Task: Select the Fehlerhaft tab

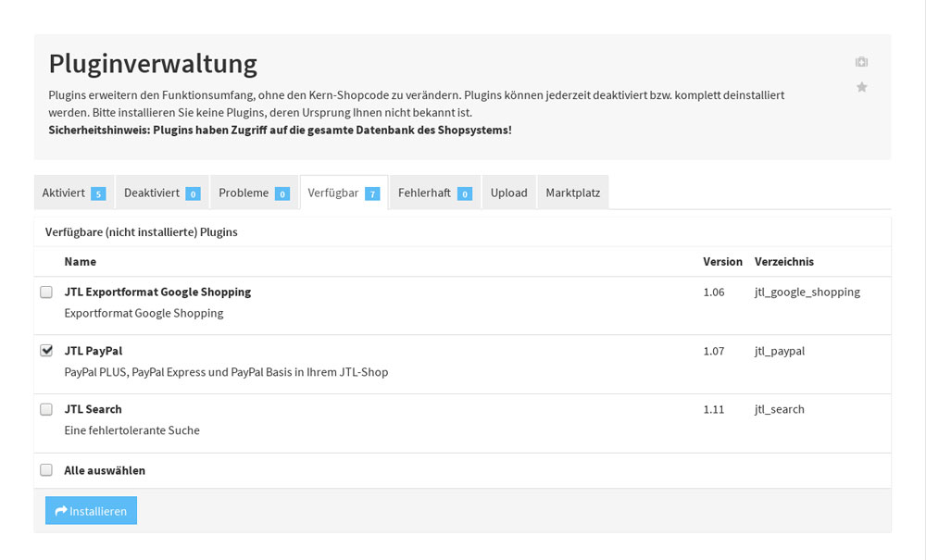Action: pos(424,193)
